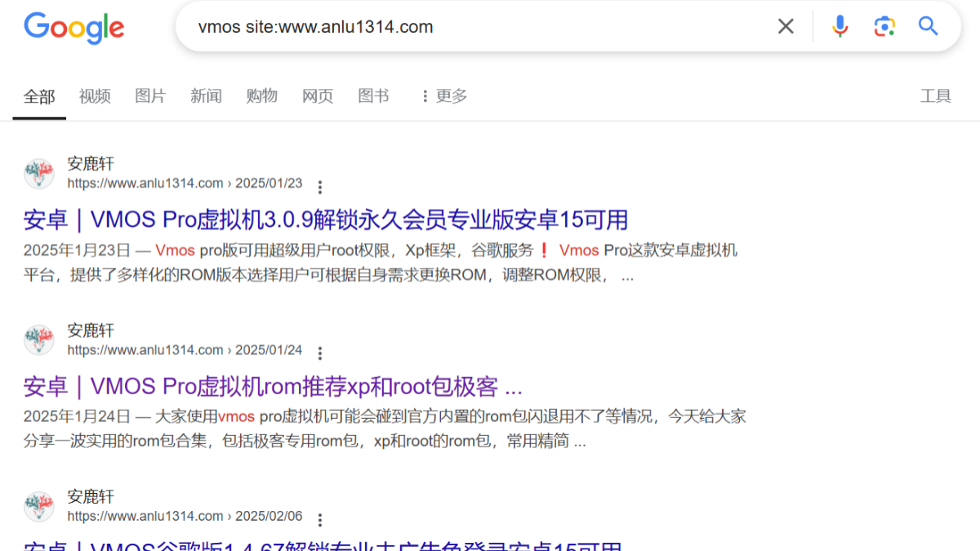Click URL www.anlu1314.com › 2025/02/06

click(x=185, y=516)
